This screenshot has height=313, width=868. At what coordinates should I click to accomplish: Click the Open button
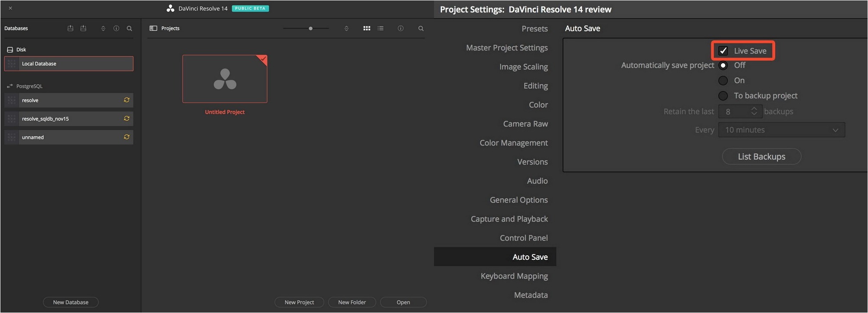[403, 302]
